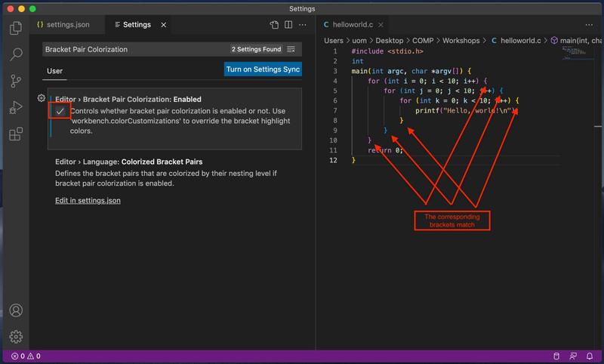This screenshot has height=364, width=604.
Task: Clear the settings search input with filter icon
Action: 291,49
